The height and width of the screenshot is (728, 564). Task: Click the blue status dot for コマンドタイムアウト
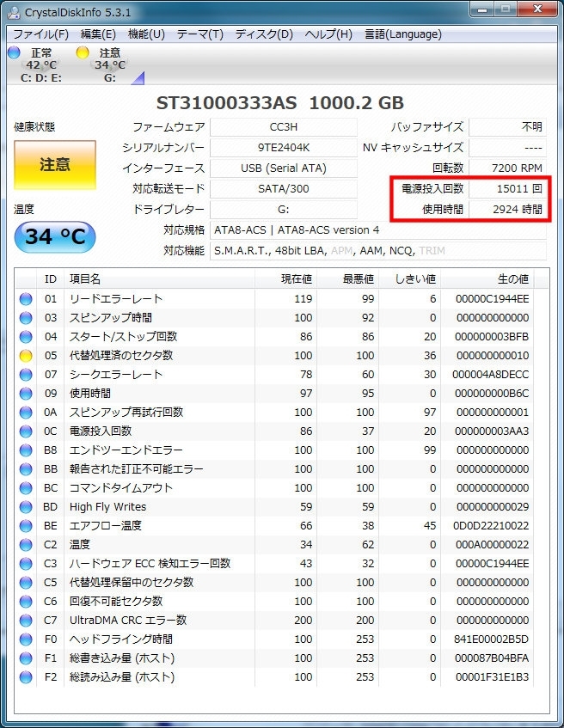(x=26, y=488)
